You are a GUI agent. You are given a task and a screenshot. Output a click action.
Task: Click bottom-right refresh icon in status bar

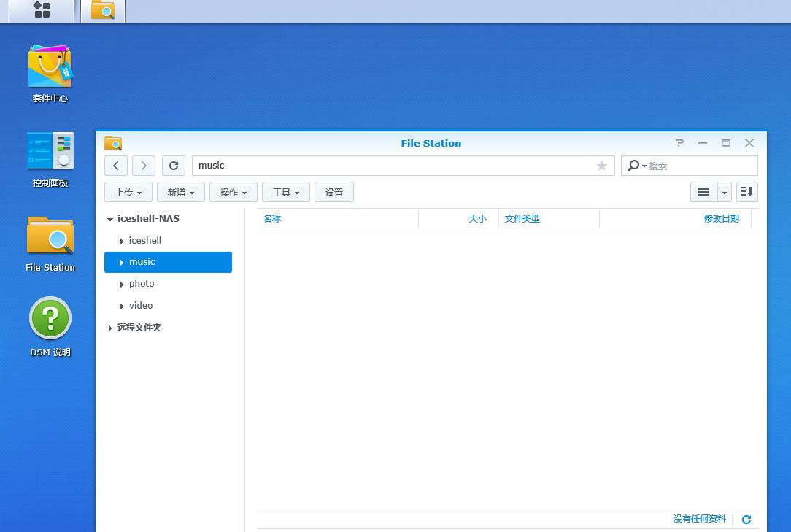[746, 520]
